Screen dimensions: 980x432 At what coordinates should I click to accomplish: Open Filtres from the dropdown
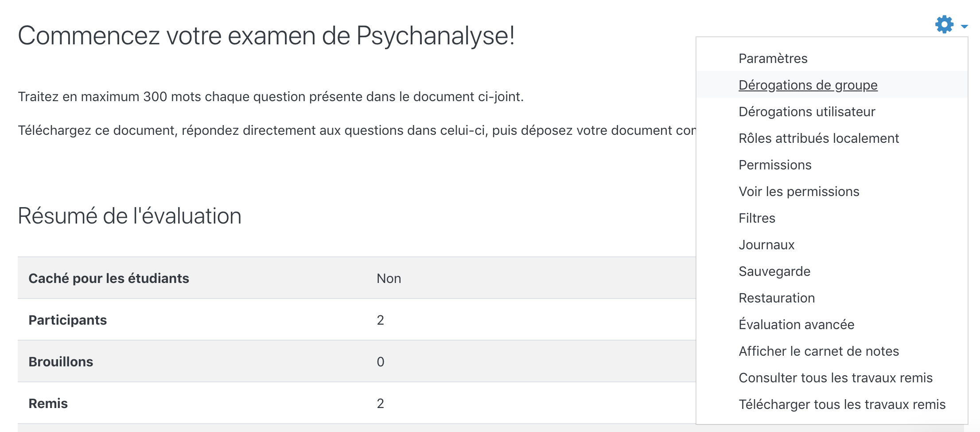click(757, 218)
